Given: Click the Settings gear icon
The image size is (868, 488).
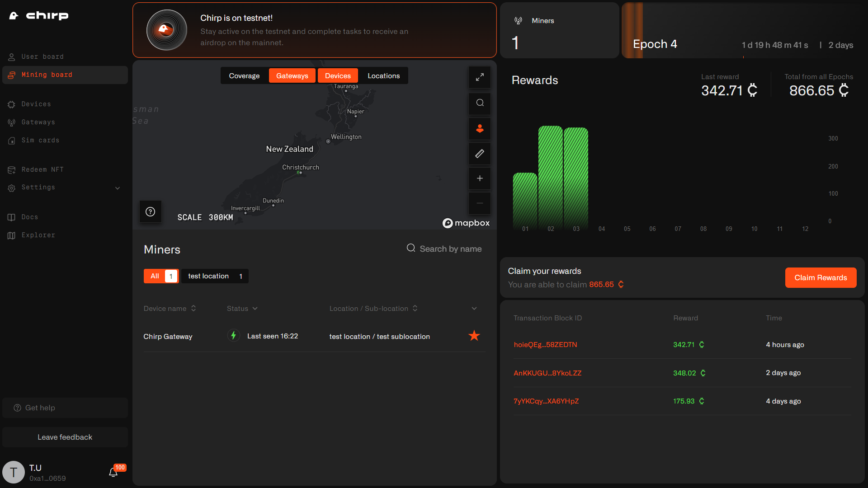Looking at the screenshot, I should [12, 188].
